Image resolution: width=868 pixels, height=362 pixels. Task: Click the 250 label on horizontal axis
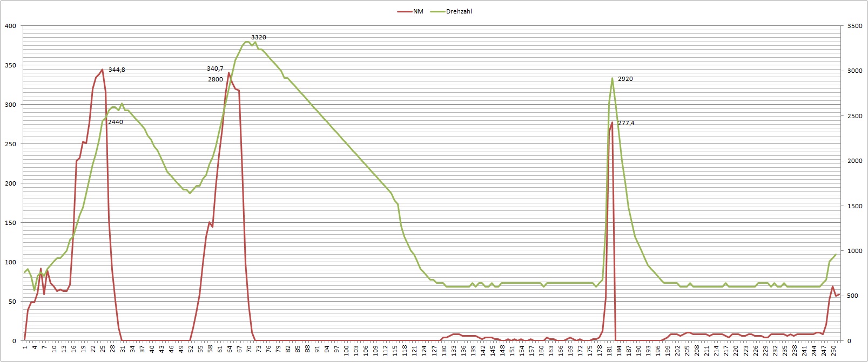833,351
